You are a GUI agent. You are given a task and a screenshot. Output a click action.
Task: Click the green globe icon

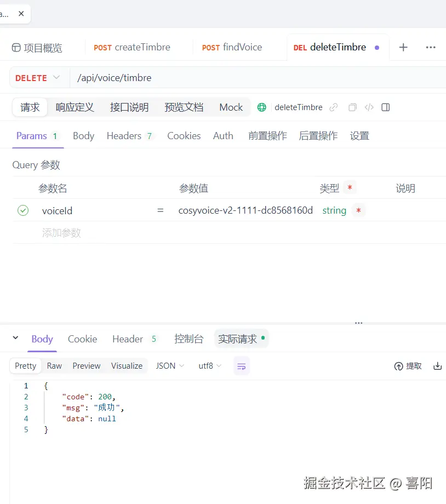point(262,107)
